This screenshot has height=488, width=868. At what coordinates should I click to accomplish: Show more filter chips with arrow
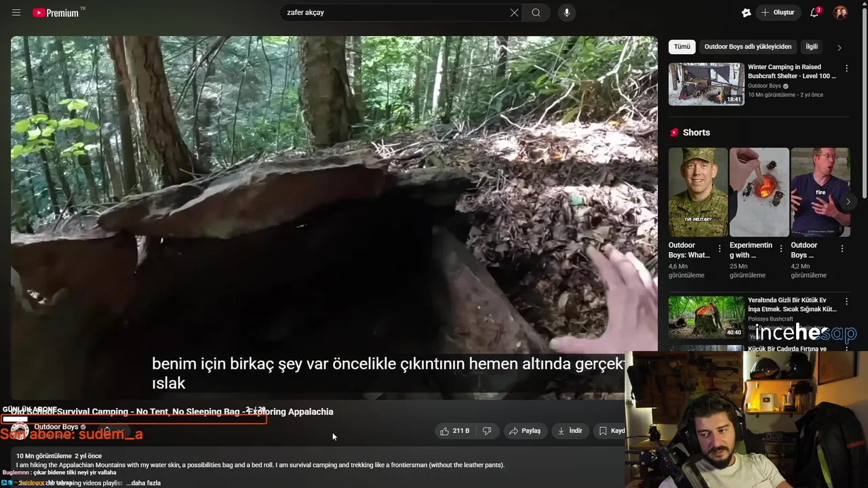(839, 47)
